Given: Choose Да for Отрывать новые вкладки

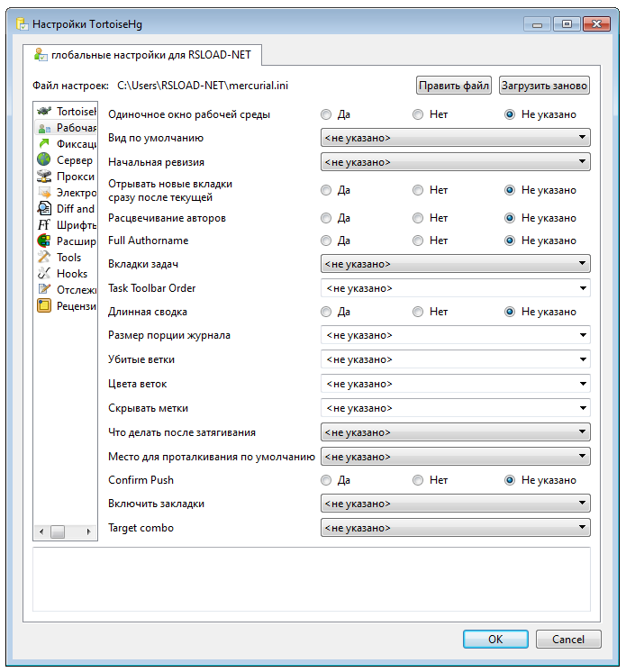Looking at the screenshot, I should point(326,190).
